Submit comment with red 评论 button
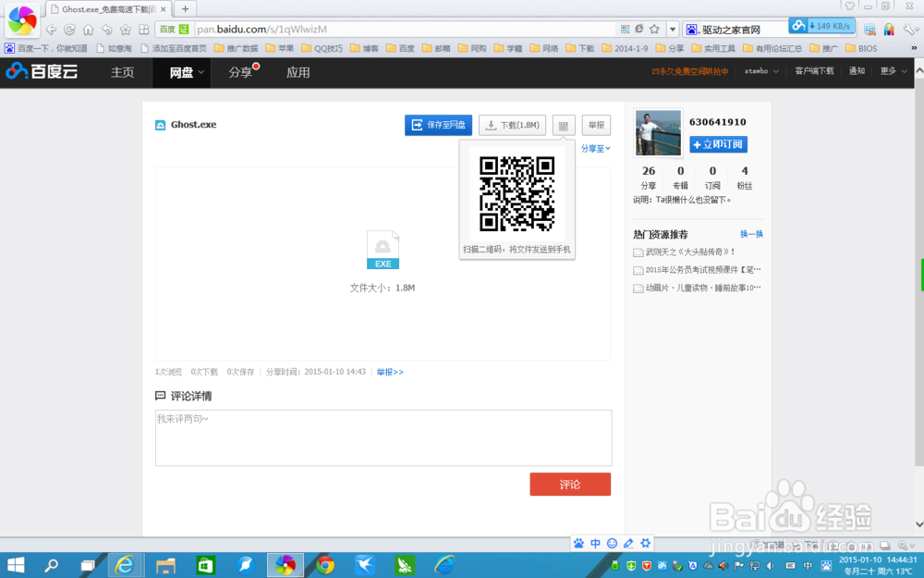Image resolution: width=924 pixels, height=578 pixels. (x=570, y=485)
